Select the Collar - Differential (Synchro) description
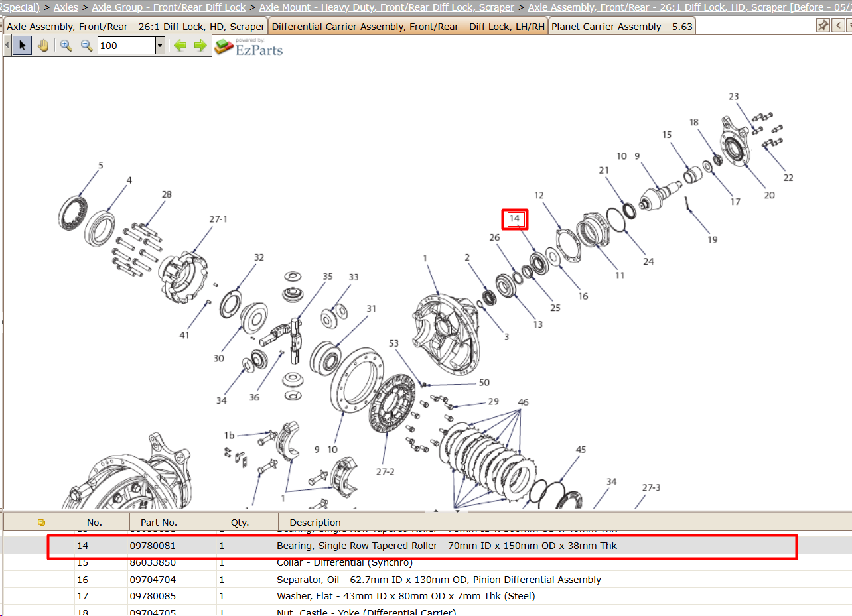 point(344,562)
